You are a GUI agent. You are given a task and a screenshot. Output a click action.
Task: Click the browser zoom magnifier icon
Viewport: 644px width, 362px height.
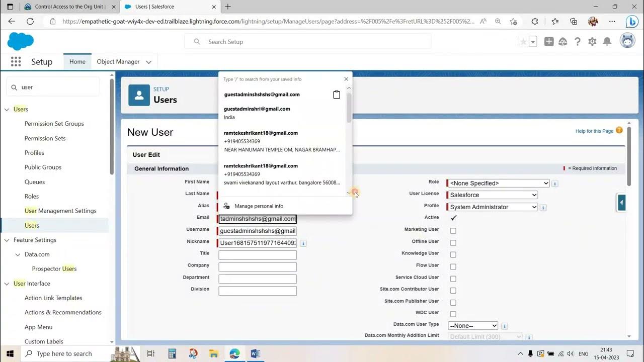(498, 22)
